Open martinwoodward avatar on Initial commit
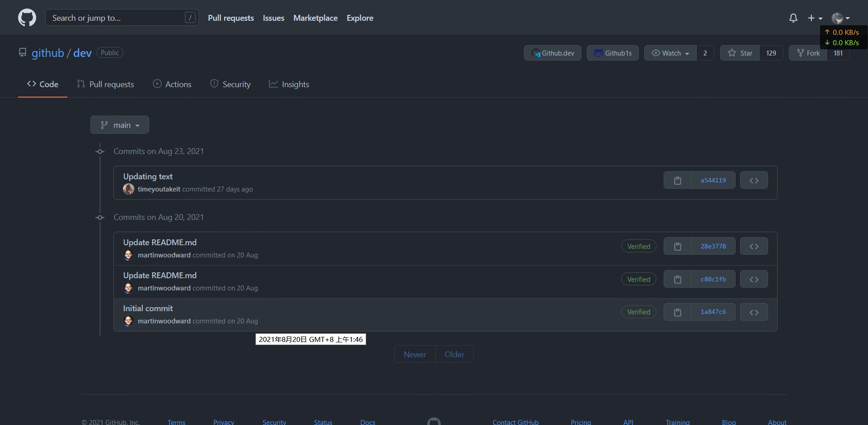The height and width of the screenshot is (425, 868). coord(129,321)
